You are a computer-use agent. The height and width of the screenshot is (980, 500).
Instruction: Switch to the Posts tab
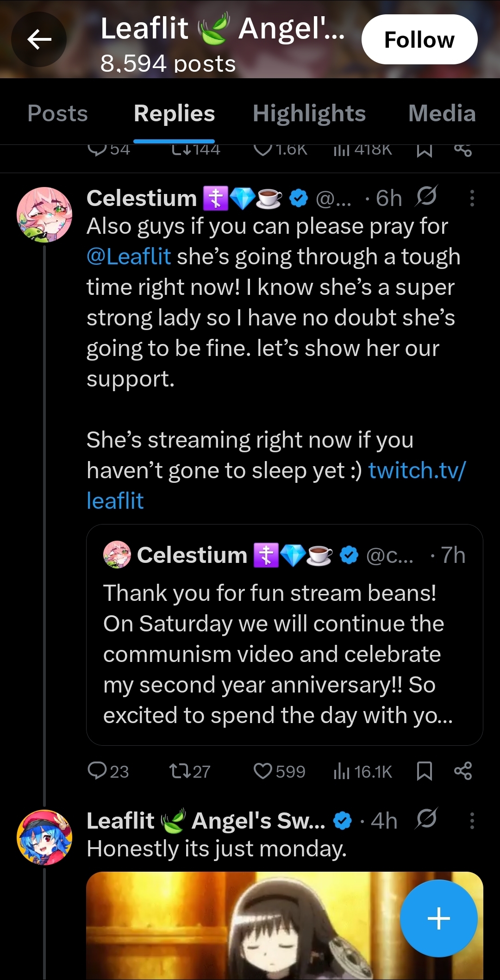point(57,113)
